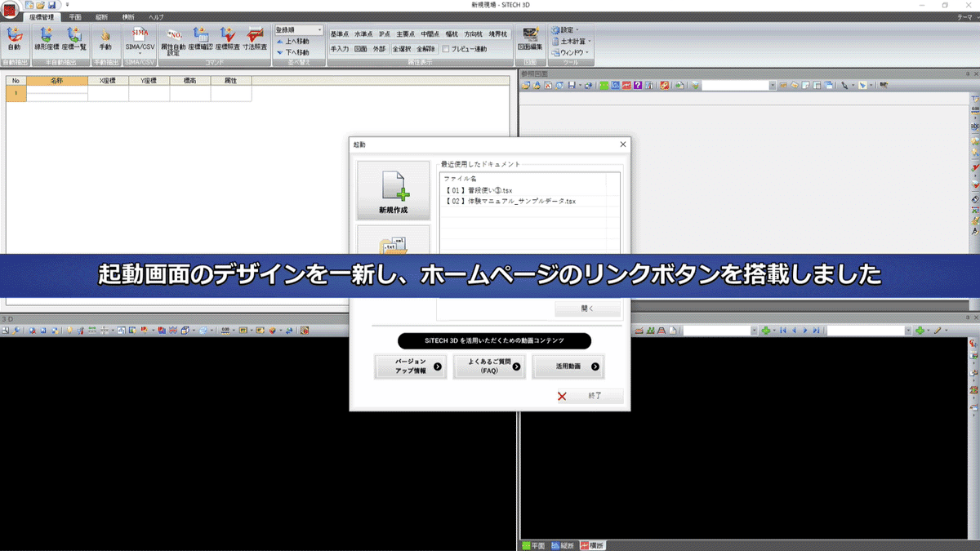Open the 図面編集 ribbon icon
Screen dimensions: 980x551
click(530, 39)
